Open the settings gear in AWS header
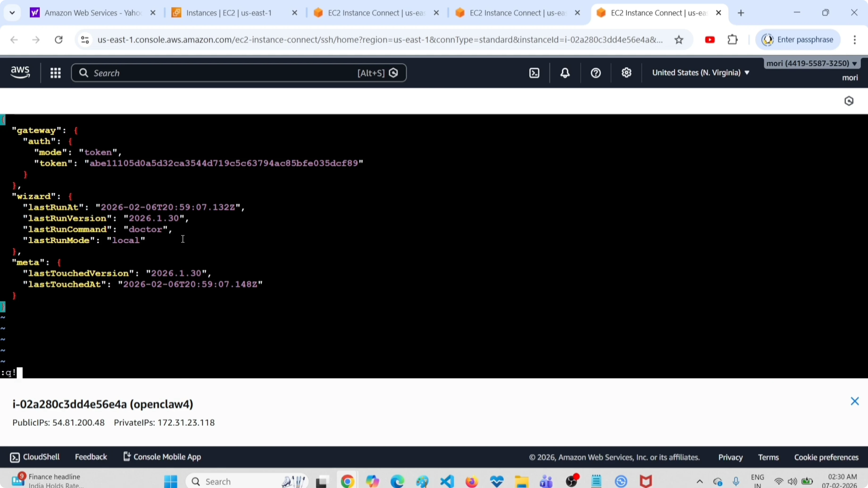 click(626, 73)
